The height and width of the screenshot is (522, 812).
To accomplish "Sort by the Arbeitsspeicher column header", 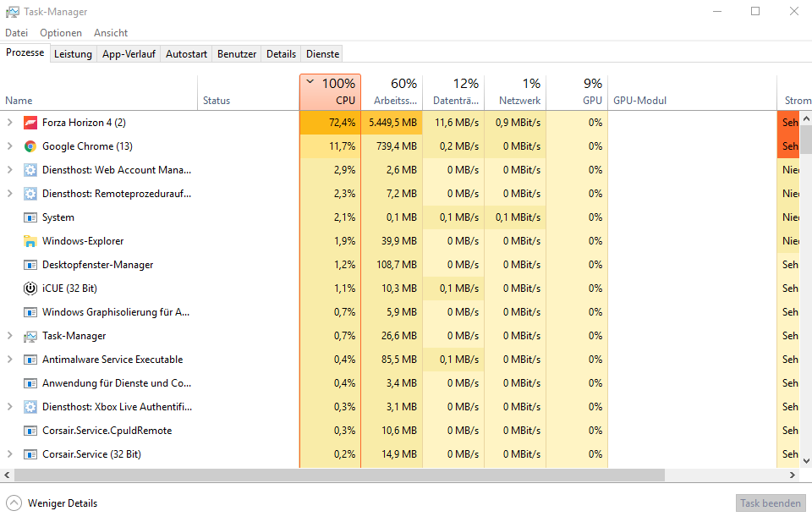I will pyautogui.click(x=392, y=93).
